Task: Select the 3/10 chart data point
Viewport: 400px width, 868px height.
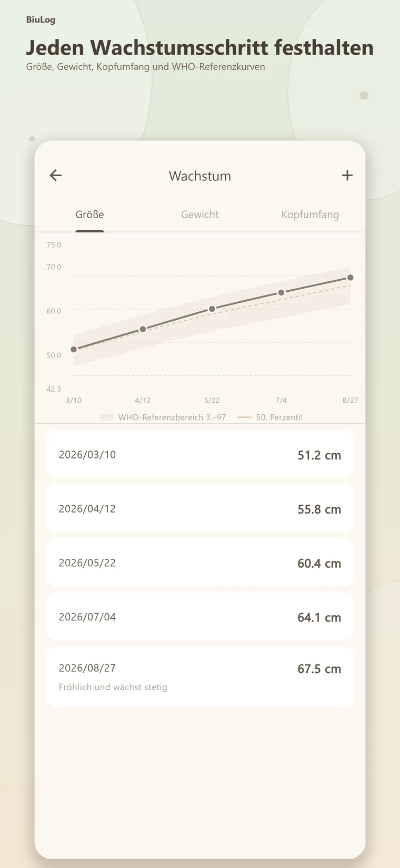Action: pyautogui.click(x=74, y=350)
